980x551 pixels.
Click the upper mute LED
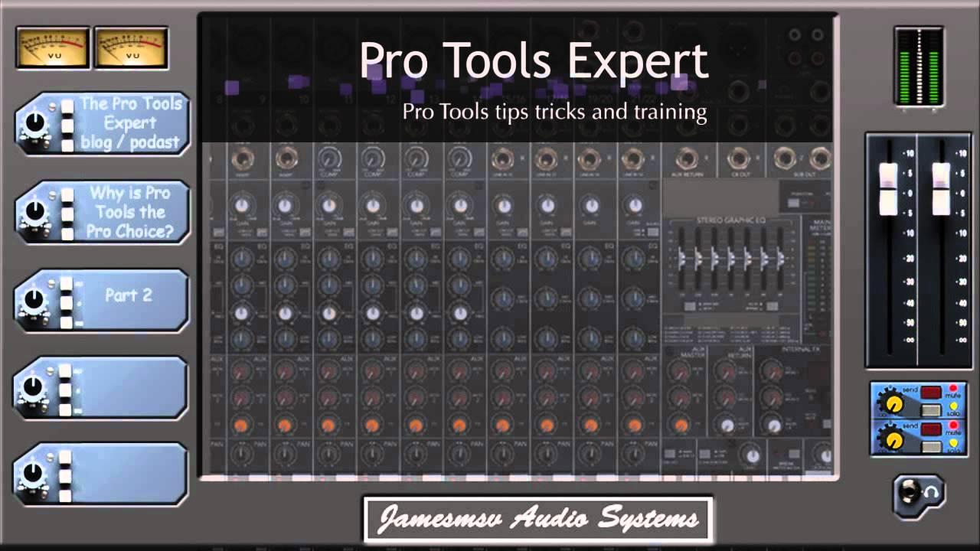953,388
